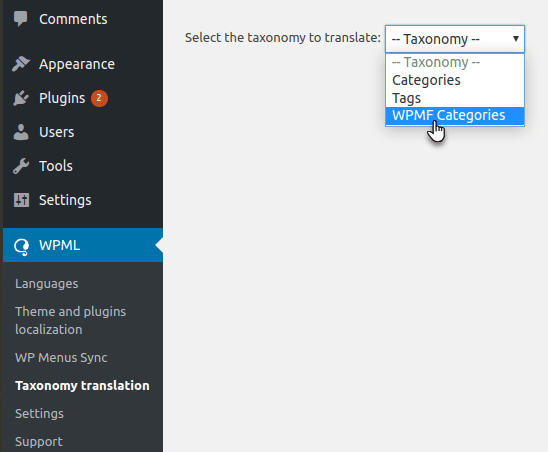The image size is (548, 452).
Task: Open the WPML Support link
Action: pyautogui.click(x=39, y=442)
